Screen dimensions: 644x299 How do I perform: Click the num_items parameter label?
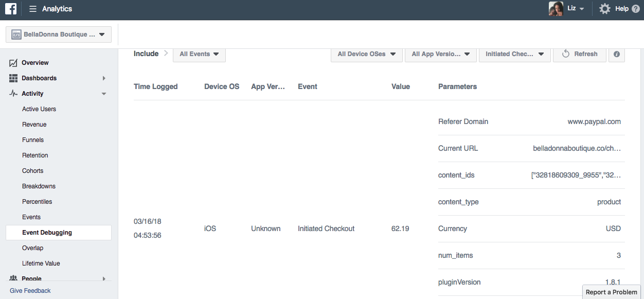click(456, 255)
